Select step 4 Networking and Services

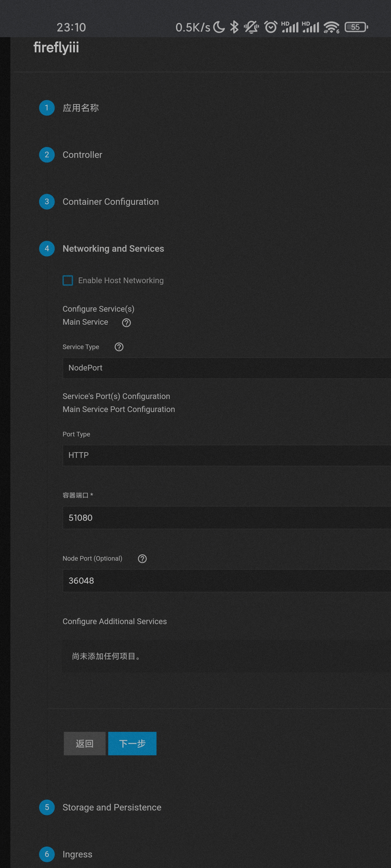pos(102,248)
